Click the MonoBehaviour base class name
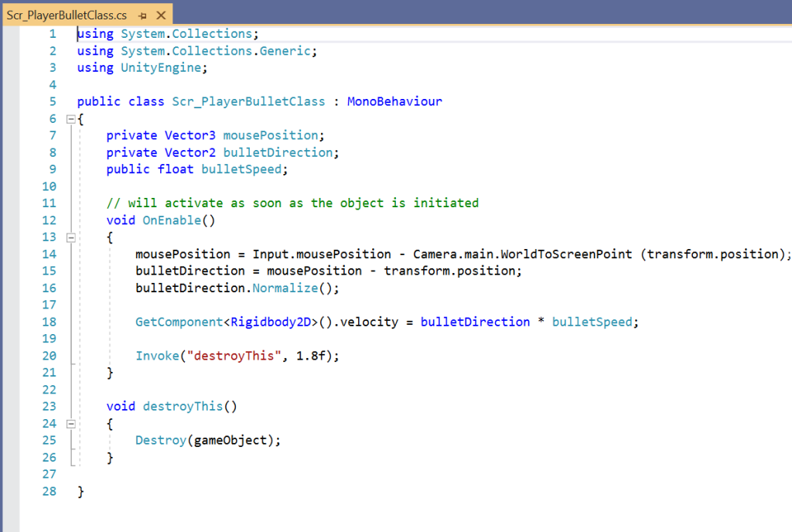The width and height of the screenshot is (792, 532). (394, 102)
